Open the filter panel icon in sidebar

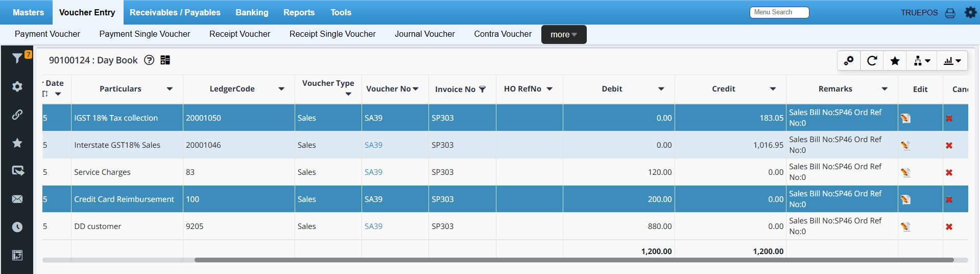[x=17, y=58]
